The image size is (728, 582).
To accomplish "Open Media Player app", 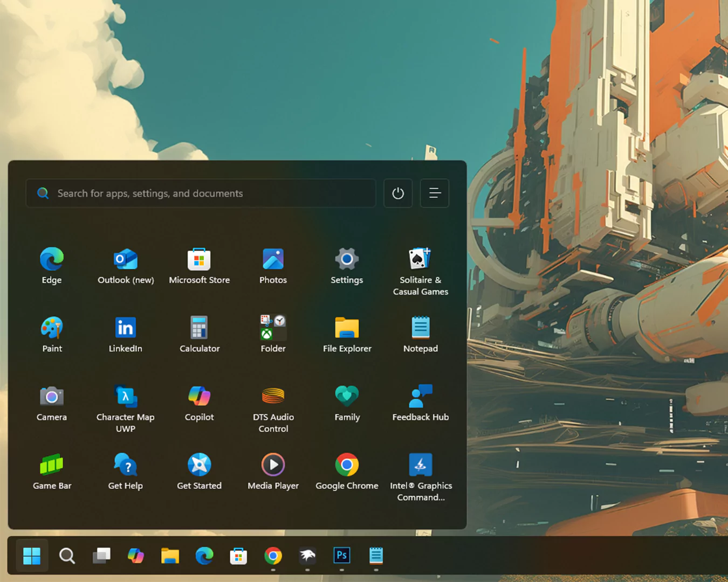I will click(x=273, y=471).
